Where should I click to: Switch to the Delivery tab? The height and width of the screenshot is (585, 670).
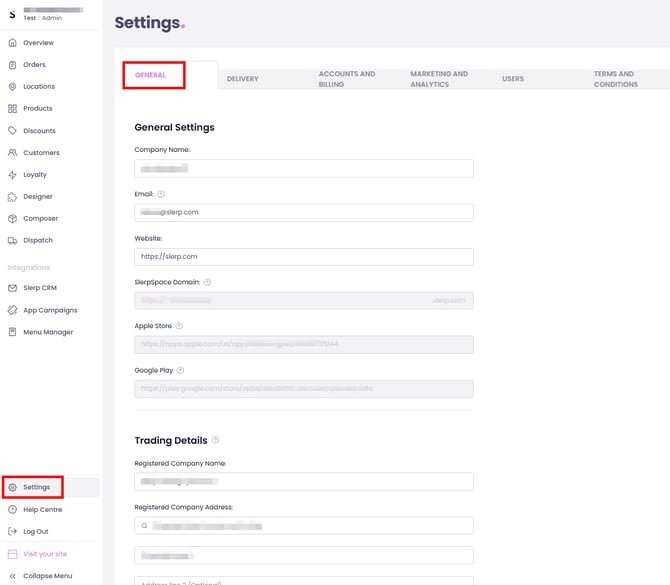(242, 79)
